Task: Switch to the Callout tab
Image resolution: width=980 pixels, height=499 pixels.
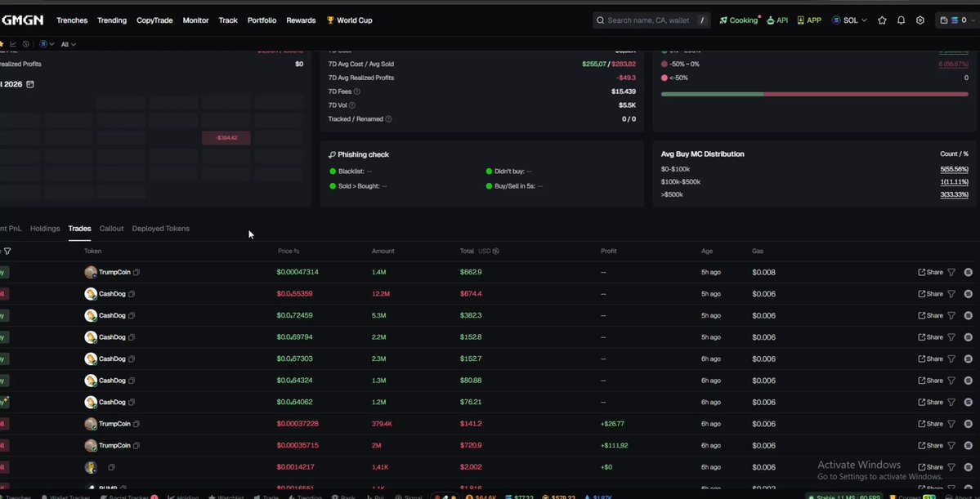Action: click(x=111, y=229)
